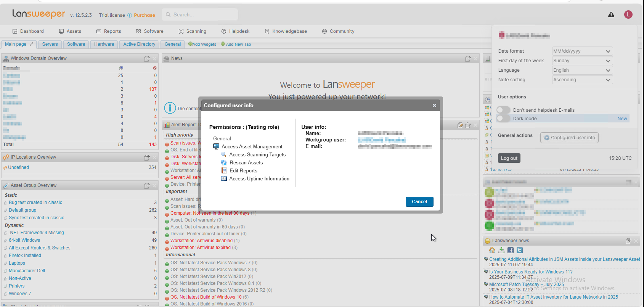Pop out the Asset Group Overview widget

[x=147, y=186]
